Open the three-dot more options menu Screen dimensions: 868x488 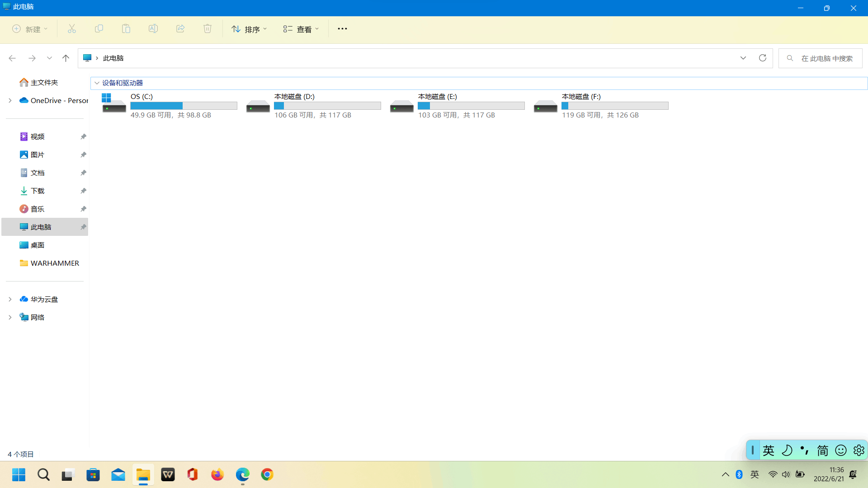pyautogui.click(x=342, y=29)
